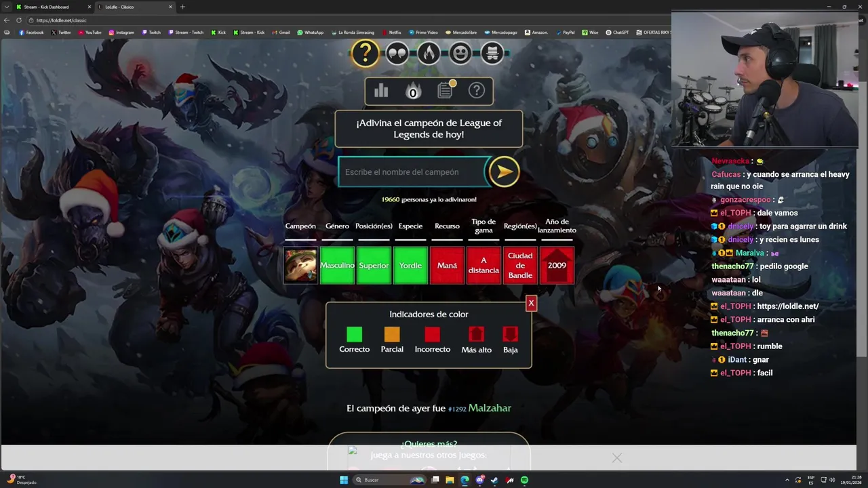View statistics bar chart icon
Viewport: 868px width, 488px height.
tap(381, 91)
